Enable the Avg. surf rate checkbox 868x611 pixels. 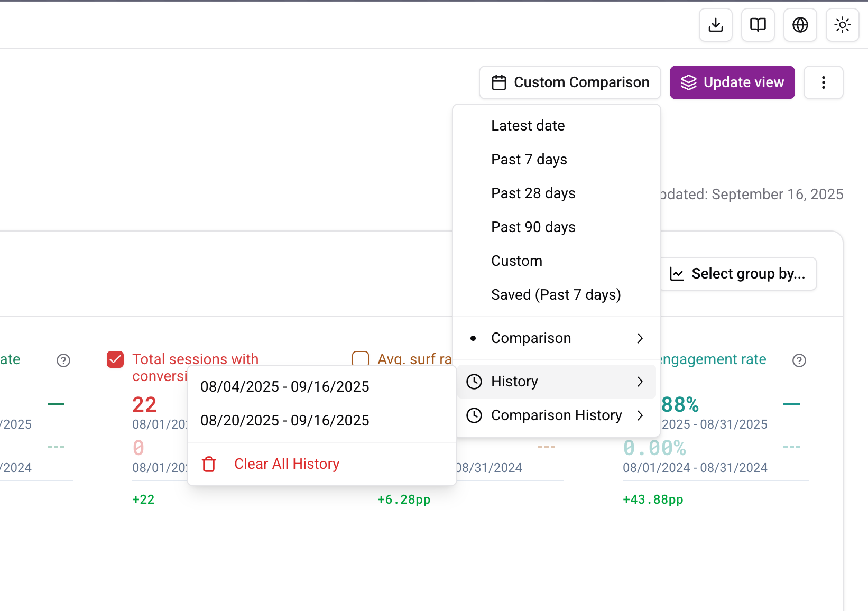[x=361, y=359]
